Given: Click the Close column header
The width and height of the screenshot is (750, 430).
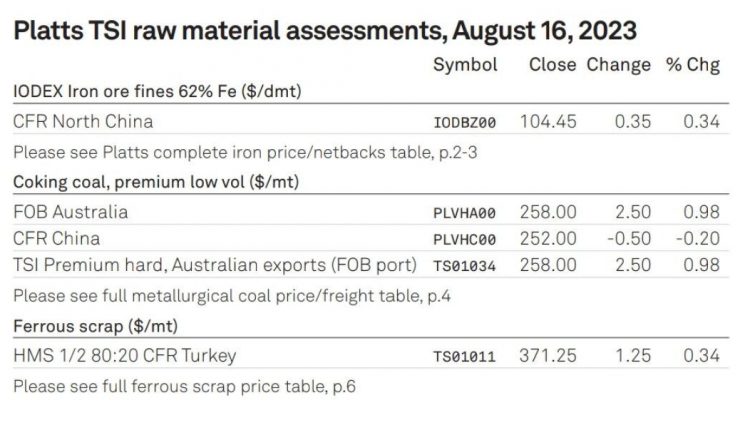Looking at the screenshot, I should coord(552,65).
